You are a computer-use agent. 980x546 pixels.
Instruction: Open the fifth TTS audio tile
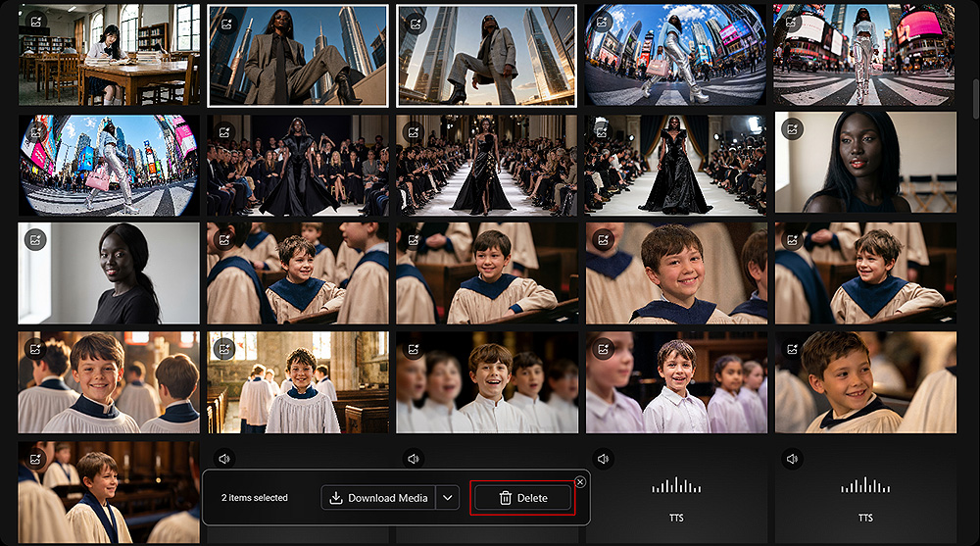[865, 492]
